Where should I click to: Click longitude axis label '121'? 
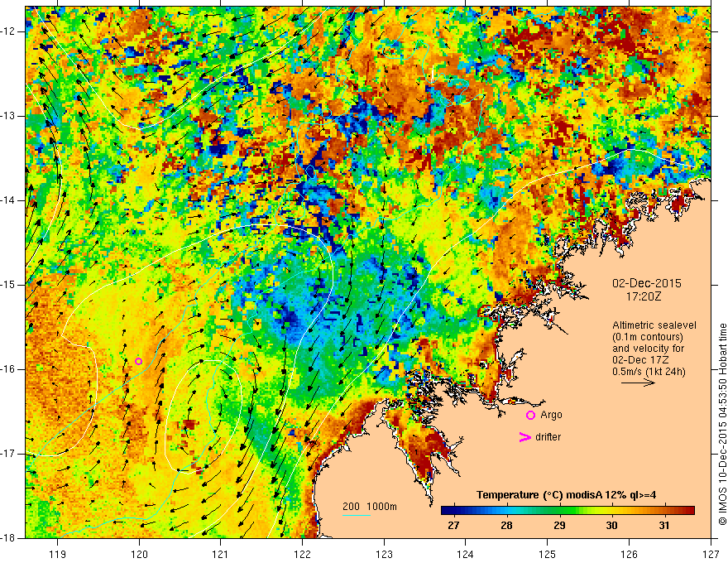coord(220,554)
